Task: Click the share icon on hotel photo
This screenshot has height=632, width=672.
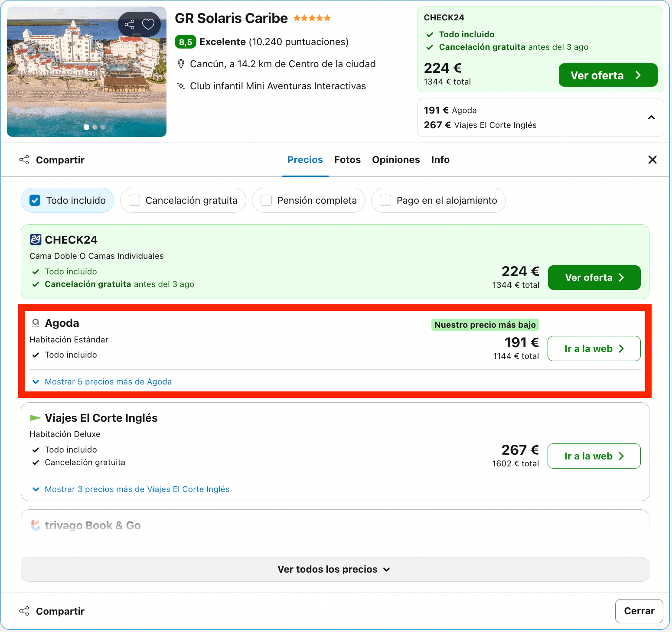Action: coord(130,24)
